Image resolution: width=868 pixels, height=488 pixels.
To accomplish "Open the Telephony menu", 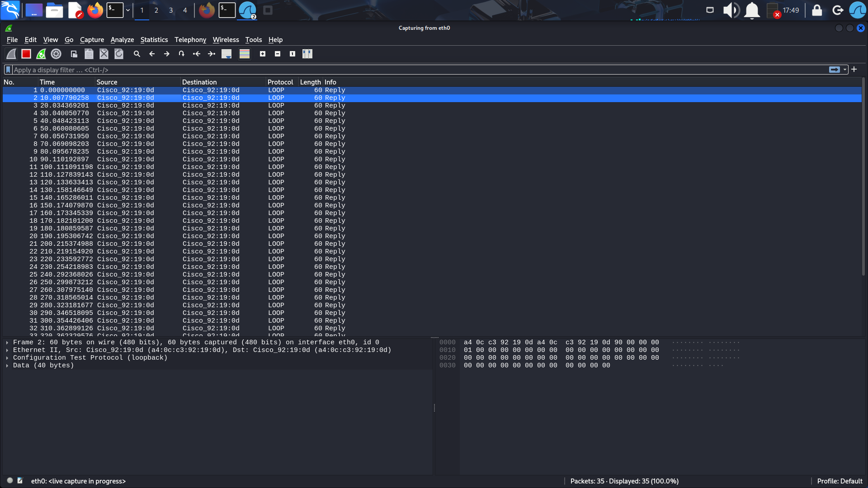I will coord(190,40).
